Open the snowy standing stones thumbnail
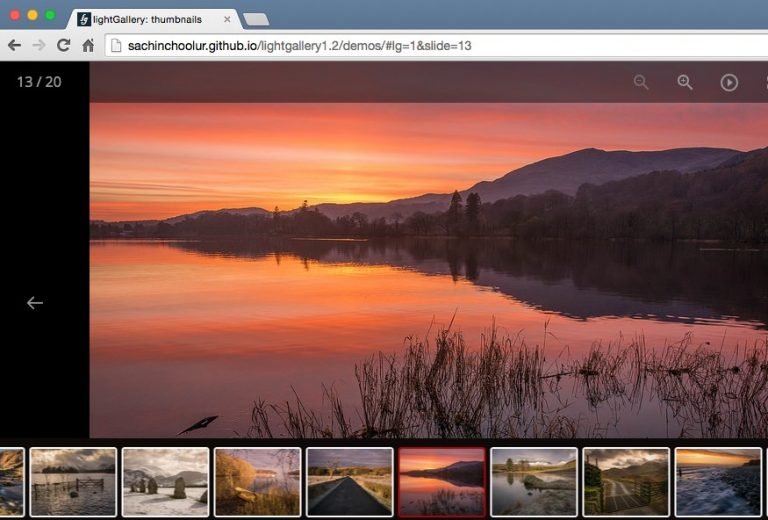Viewport: 768px width, 520px height. (x=165, y=481)
